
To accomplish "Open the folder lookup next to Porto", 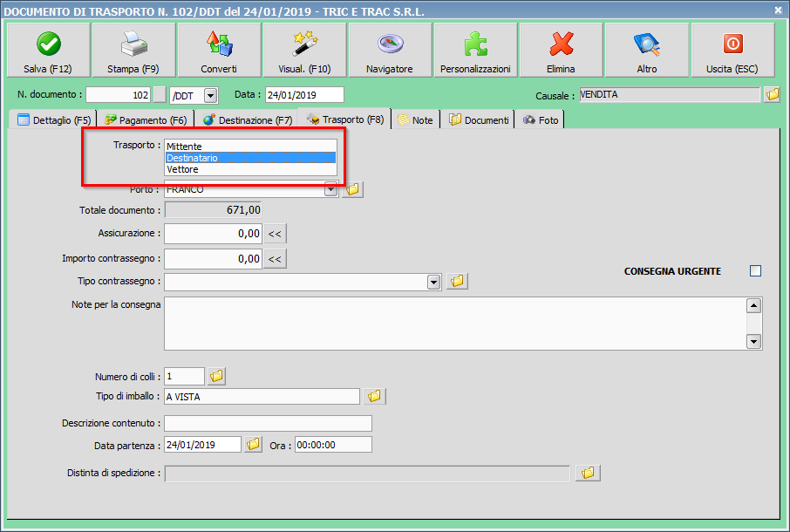I will coord(352,189).
